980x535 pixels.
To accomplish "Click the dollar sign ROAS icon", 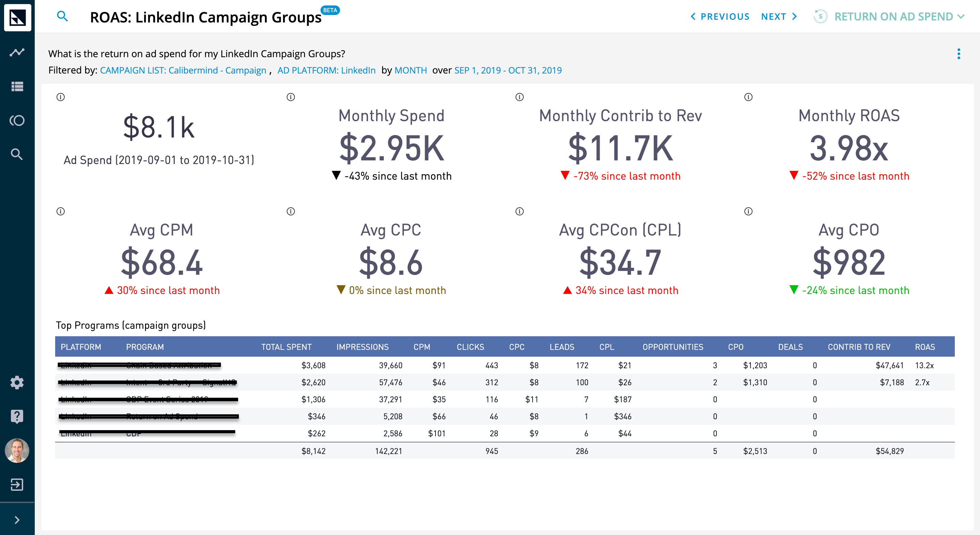I will (820, 16).
